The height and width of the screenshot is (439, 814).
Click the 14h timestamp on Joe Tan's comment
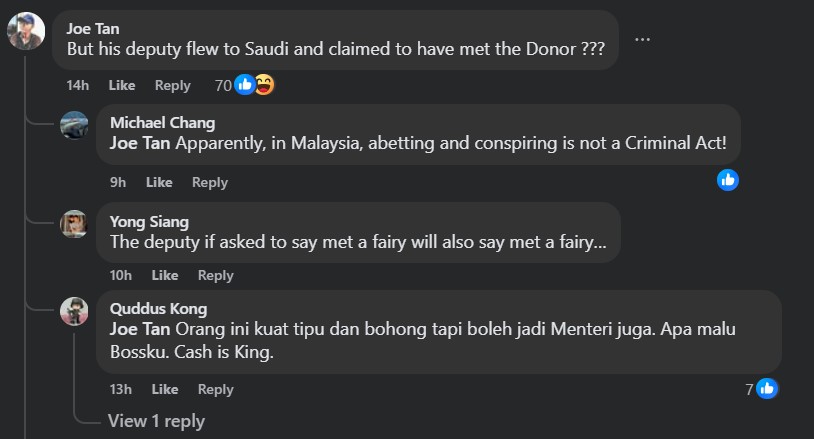(x=77, y=85)
